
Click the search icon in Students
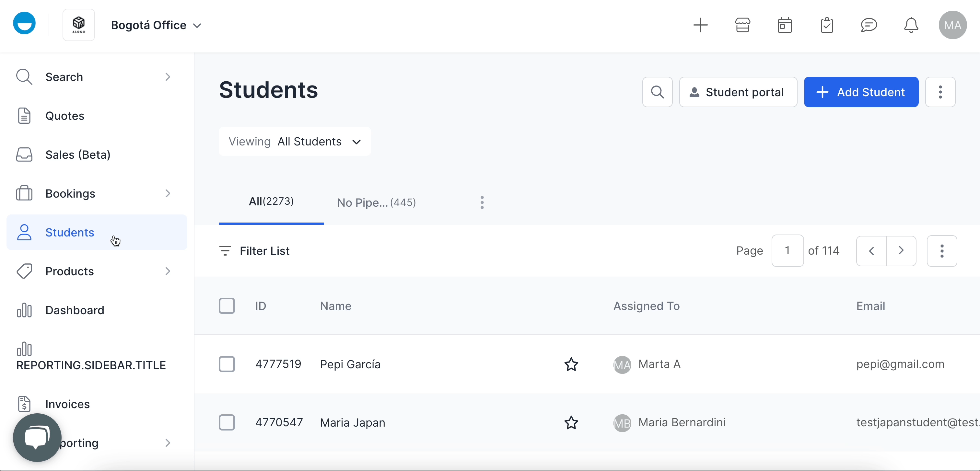pos(658,92)
